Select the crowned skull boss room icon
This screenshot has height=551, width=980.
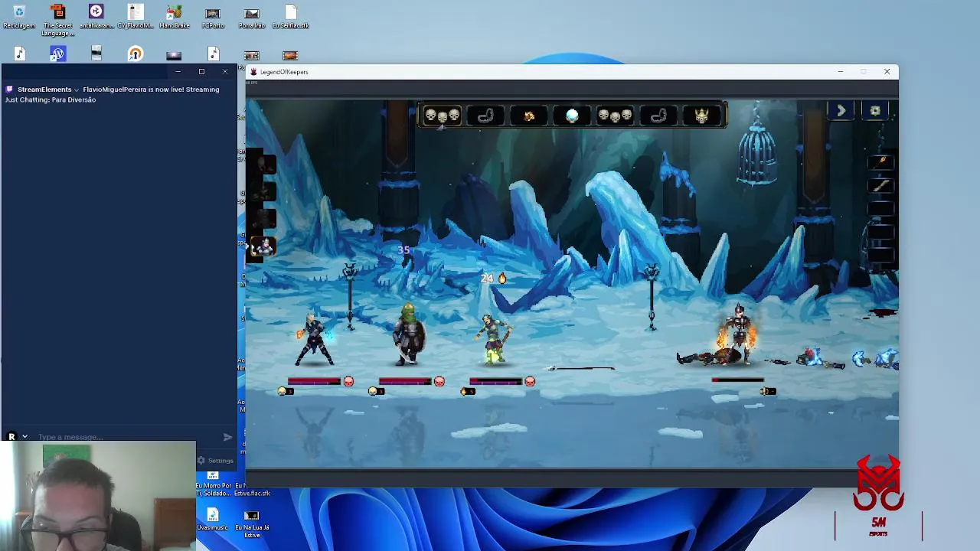701,116
